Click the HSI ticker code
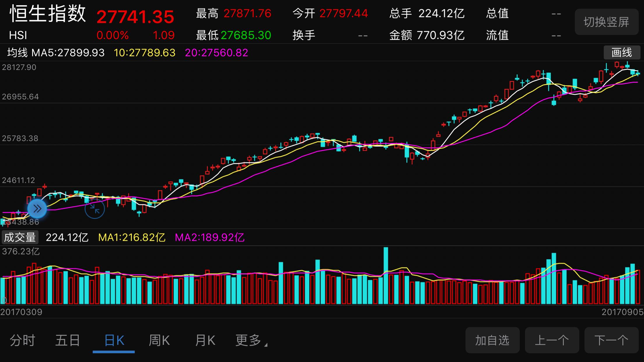The image size is (644, 362). click(x=18, y=35)
